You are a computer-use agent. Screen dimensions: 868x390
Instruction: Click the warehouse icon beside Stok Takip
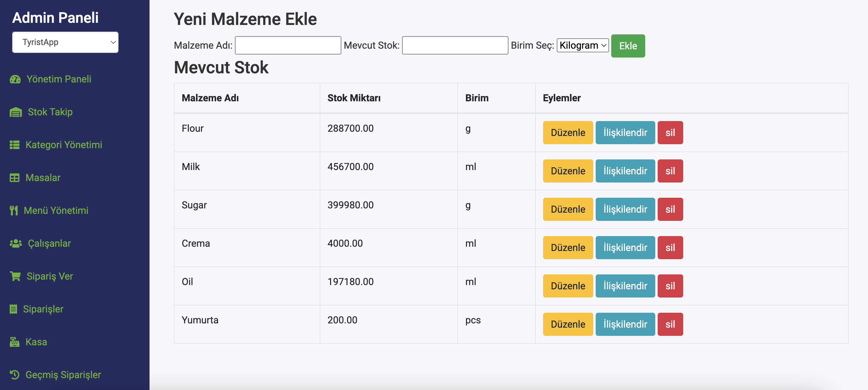[16, 112]
